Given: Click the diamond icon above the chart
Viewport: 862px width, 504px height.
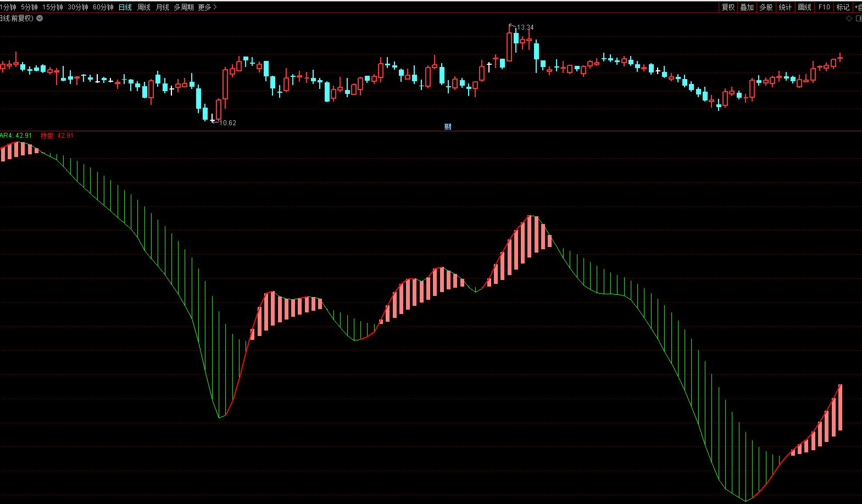Looking at the screenshot, I should (849, 19).
